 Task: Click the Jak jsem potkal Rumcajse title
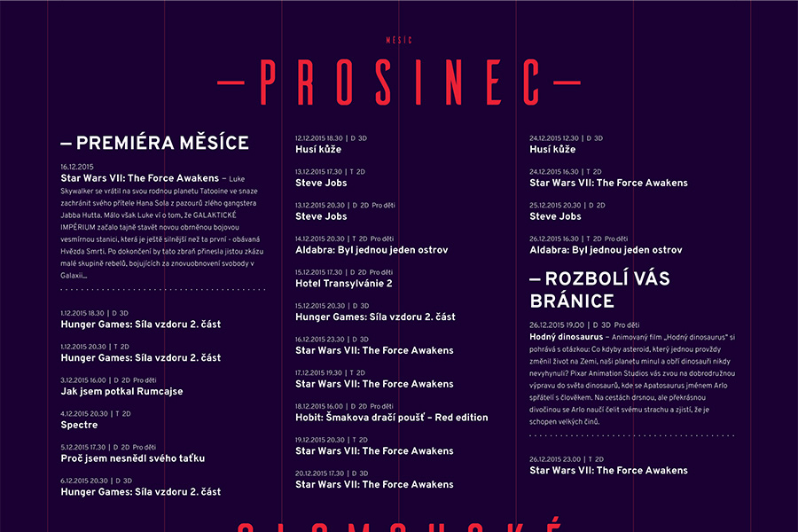[x=121, y=391]
